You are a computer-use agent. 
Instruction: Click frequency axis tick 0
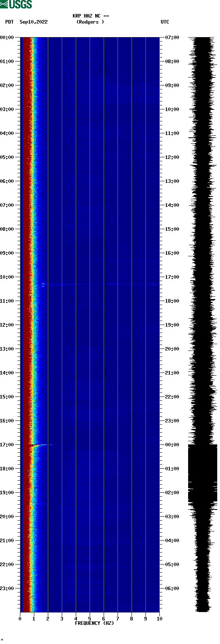(20, 619)
